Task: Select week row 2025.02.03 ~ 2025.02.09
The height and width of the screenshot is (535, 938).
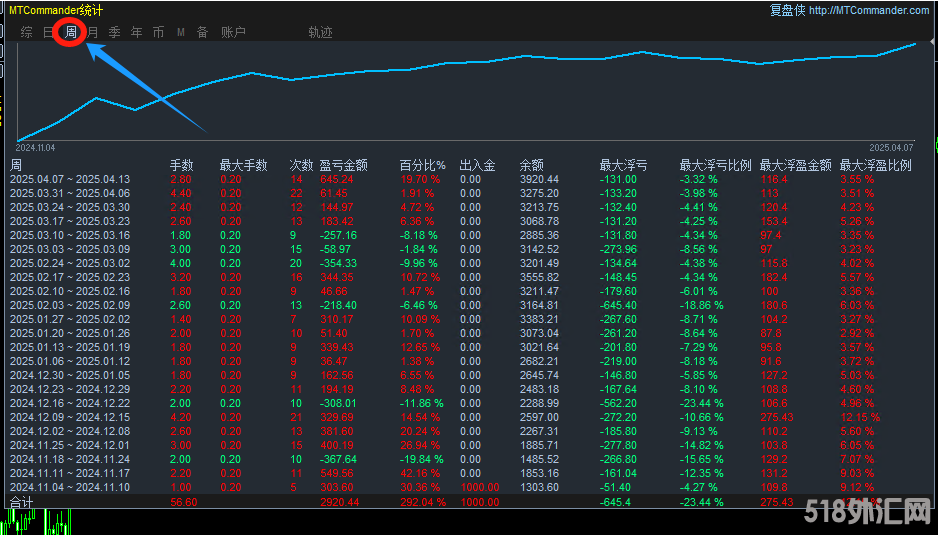Action: click(469, 305)
